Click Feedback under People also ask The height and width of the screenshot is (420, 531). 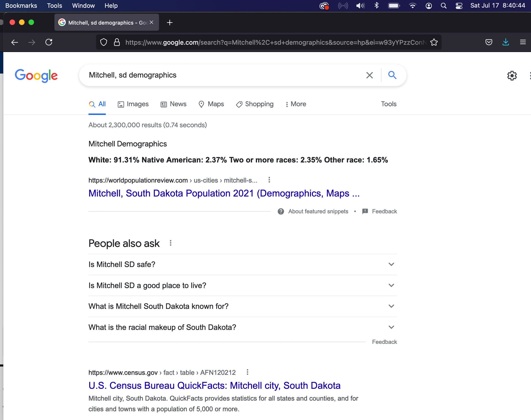tap(384, 342)
